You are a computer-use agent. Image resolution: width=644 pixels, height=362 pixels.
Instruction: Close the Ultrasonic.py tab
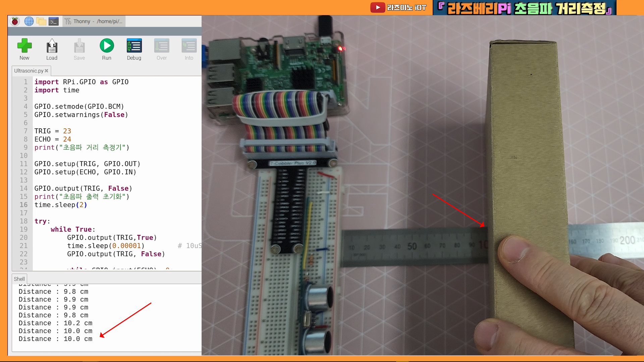click(x=47, y=71)
